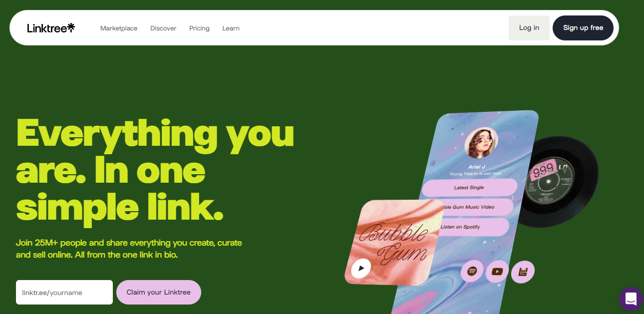This screenshot has width=644, height=314.
Task: Select the Bandsintown icon beside YouTube
Action: point(523,272)
